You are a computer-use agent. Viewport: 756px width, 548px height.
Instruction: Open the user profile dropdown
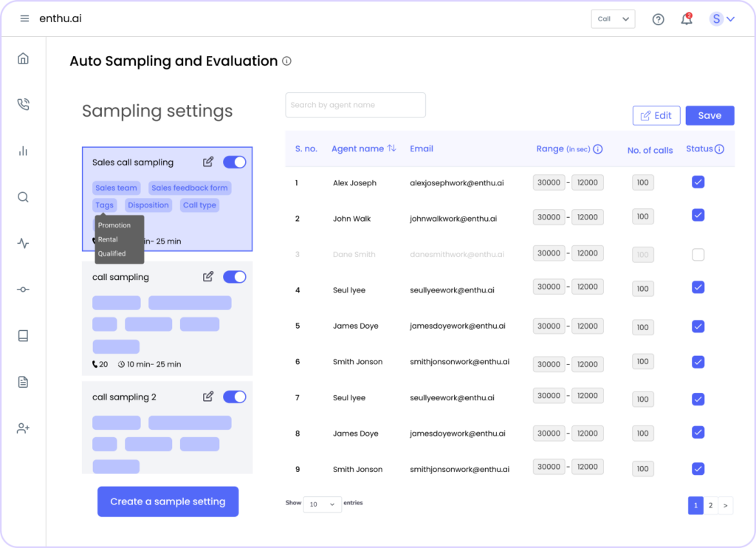[x=722, y=19]
